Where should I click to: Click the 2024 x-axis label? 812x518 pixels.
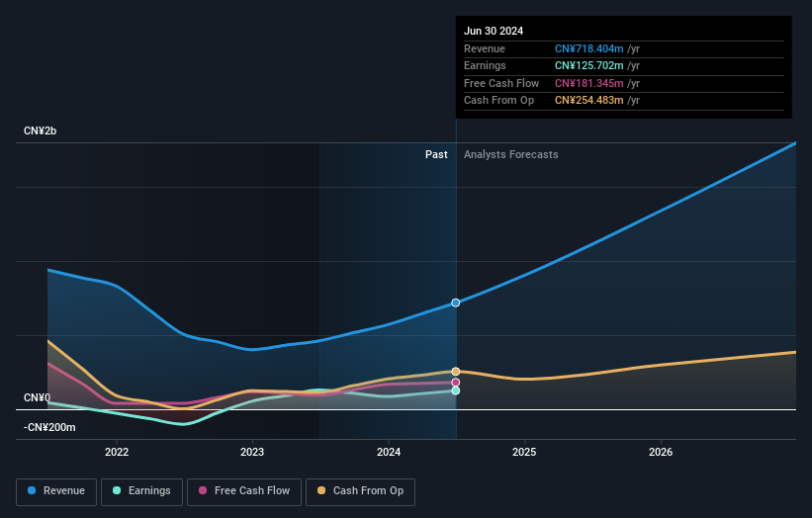click(389, 452)
